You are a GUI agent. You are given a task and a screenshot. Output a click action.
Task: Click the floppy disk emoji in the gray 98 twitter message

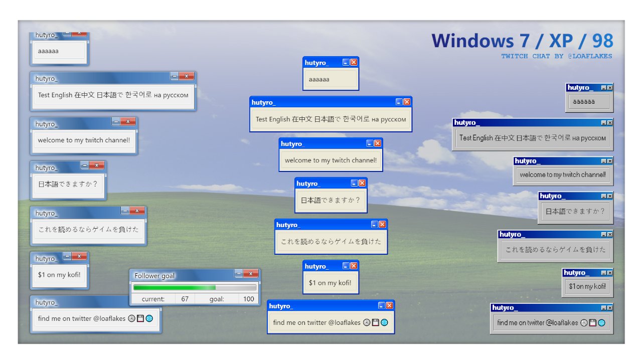pyautogui.click(x=593, y=323)
